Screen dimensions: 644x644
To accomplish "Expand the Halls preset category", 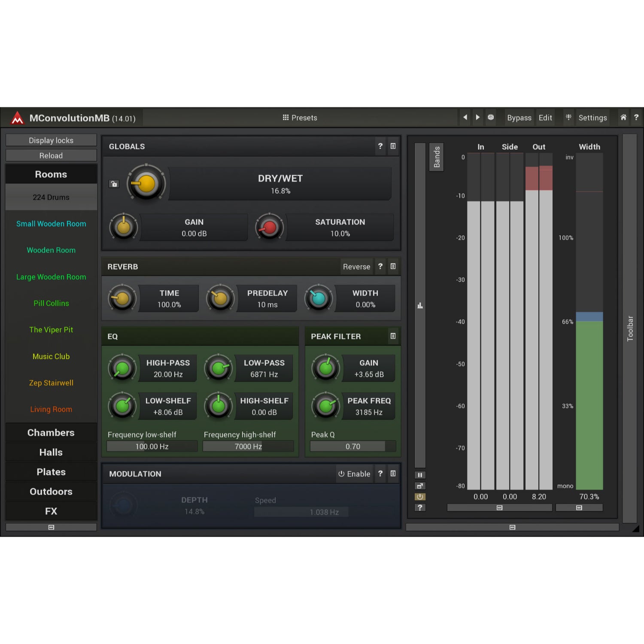I will coord(51,452).
